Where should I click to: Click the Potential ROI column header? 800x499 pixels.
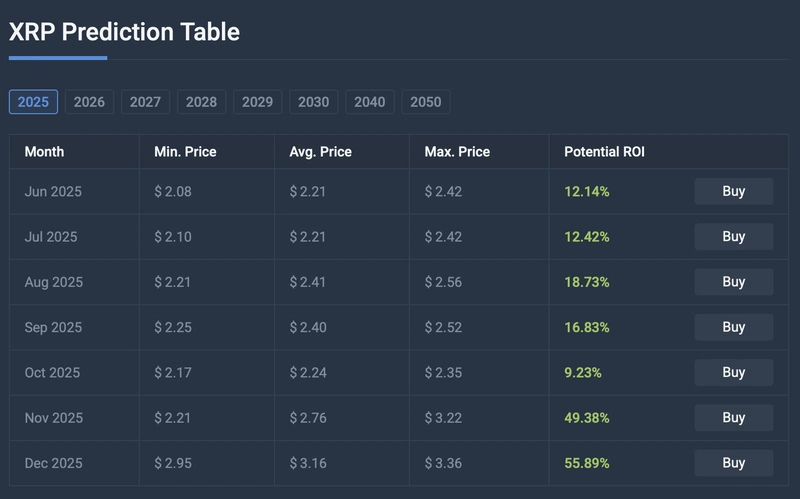604,152
